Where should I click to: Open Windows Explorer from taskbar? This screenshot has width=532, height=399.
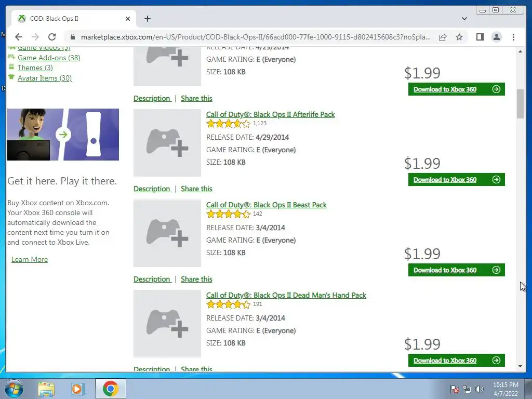[x=46, y=389]
